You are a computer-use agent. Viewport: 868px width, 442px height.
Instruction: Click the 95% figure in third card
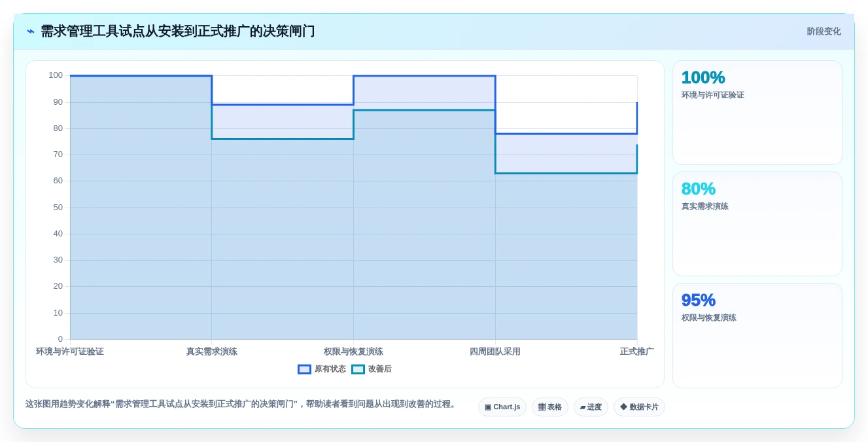699,300
